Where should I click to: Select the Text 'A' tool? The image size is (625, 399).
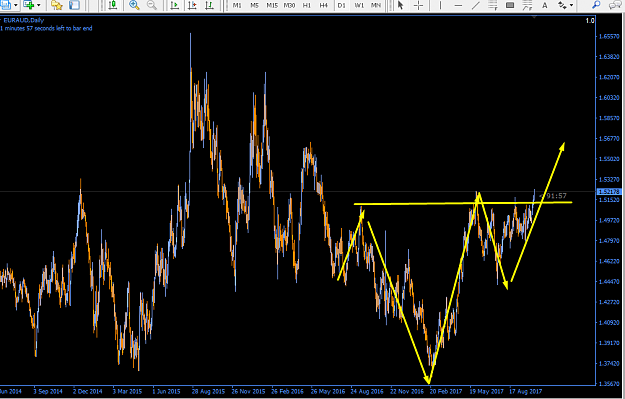coord(544,5)
